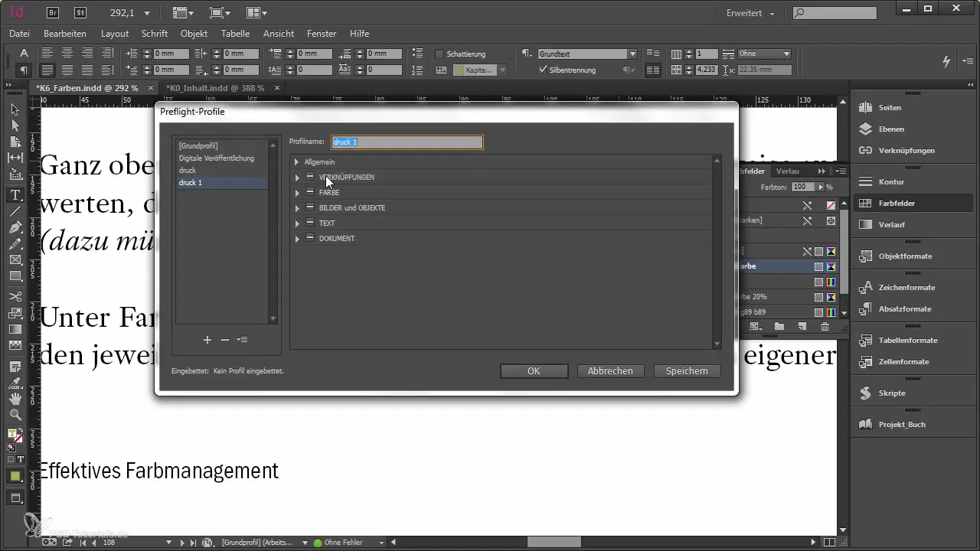Delete swatch with trash icon in Farbfelder
Image resolution: width=980 pixels, height=551 pixels.
(825, 327)
